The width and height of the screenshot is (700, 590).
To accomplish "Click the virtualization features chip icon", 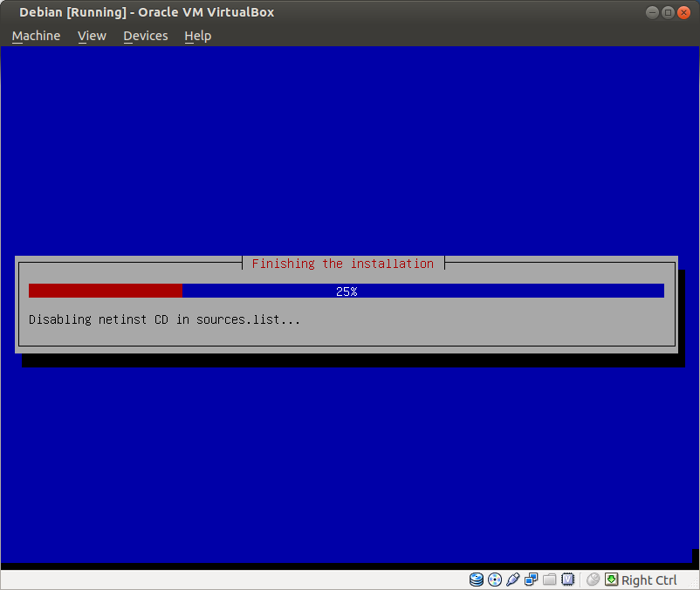I will (x=567, y=580).
